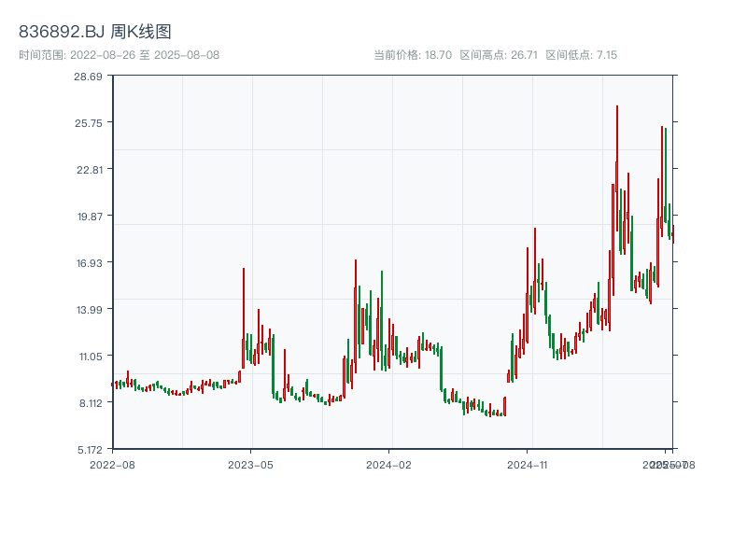
Task: Click the y-axis label 8.112
Action: click(x=91, y=404)
